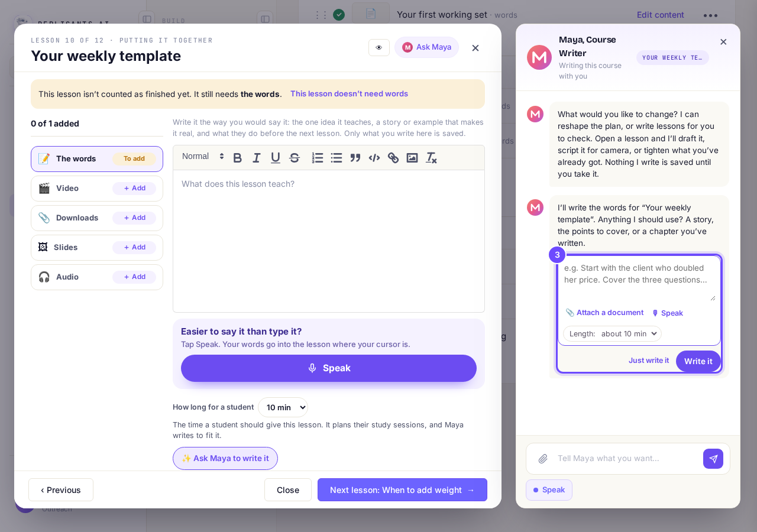Click the Speak button below Maya's chat input
The width and height of the screenshot is (757, 532).
549,490
